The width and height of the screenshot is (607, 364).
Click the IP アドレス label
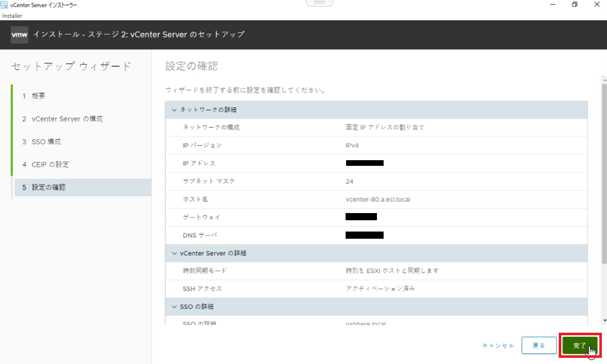pyautogui.click(x=199, y=163)
